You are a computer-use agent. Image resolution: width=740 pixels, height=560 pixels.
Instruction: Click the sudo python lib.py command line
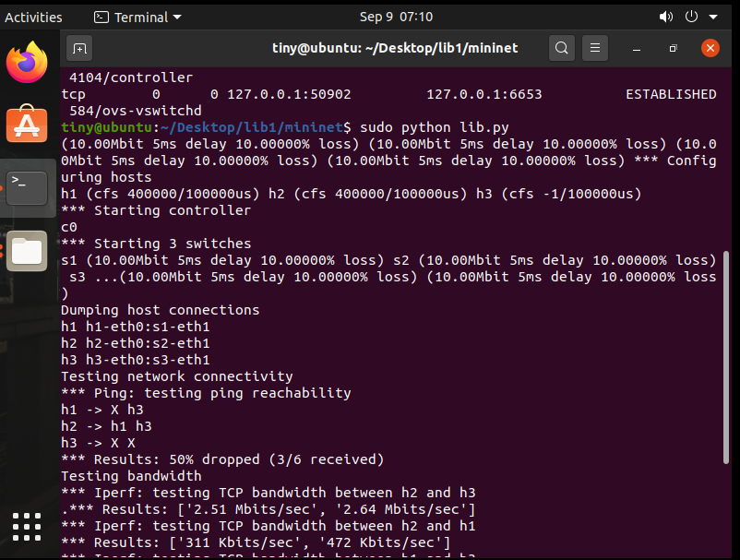(435, 127)
